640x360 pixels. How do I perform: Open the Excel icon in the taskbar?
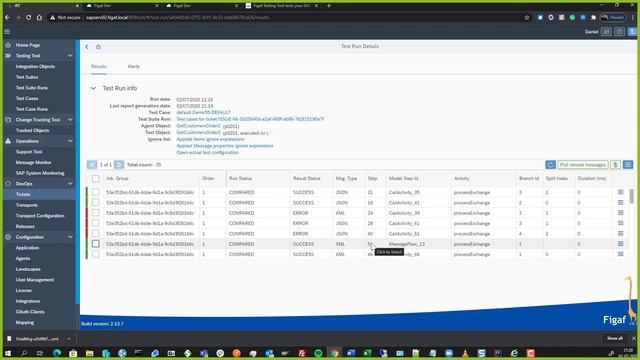pos(367,353)
